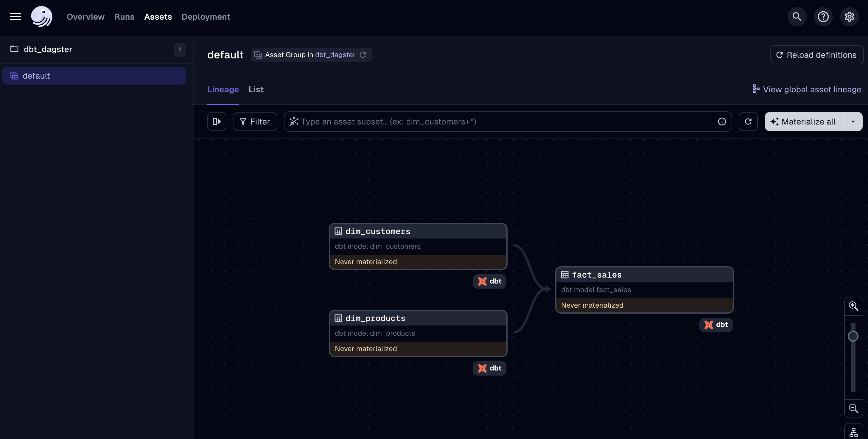Open the hamburger navigation menu
This screenshot has width=868, height=439.
point(15,16)
